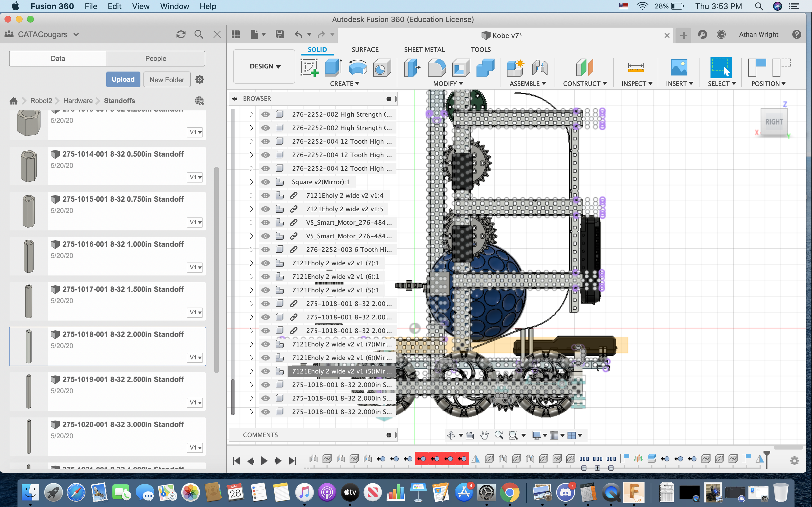Open the Measure inspect tool
The image size is (812, 507).
636,67
